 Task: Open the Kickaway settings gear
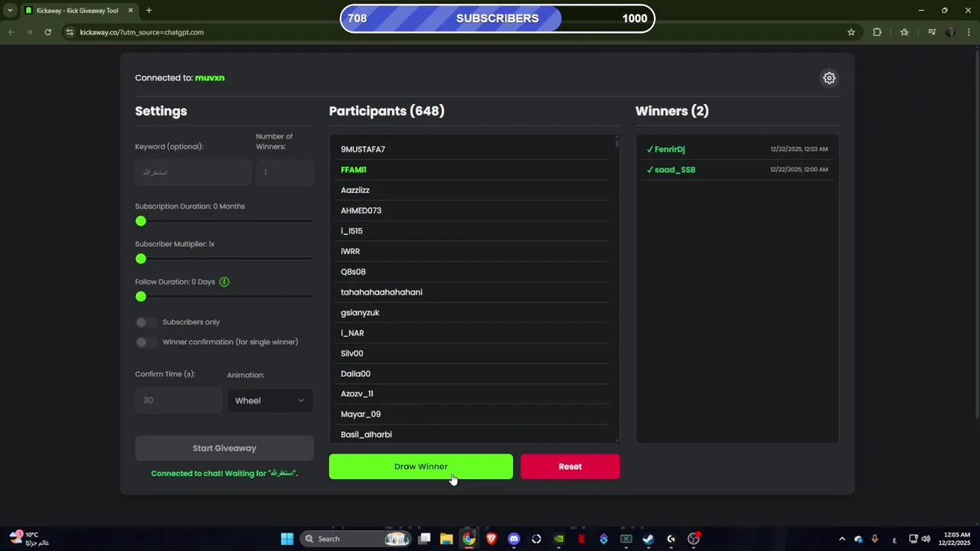click(829, 78)
